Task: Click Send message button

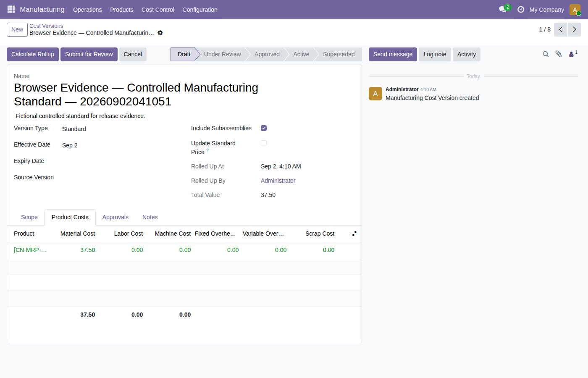Action: [x=393, y=54]
